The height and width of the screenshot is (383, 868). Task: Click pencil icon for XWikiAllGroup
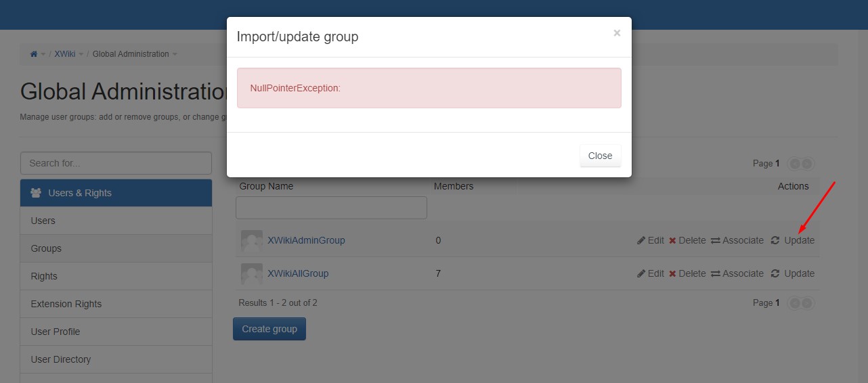point(641,273)
